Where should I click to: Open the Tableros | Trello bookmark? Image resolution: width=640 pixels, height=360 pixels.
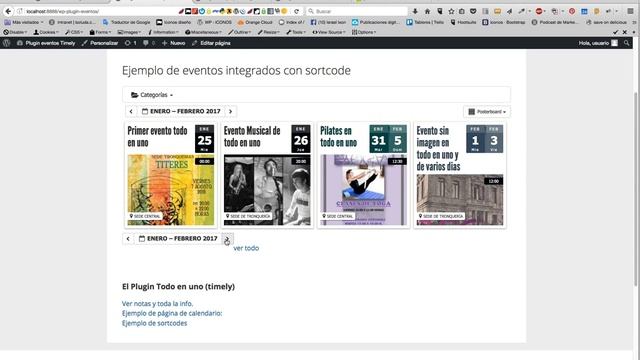click(425, 22)
